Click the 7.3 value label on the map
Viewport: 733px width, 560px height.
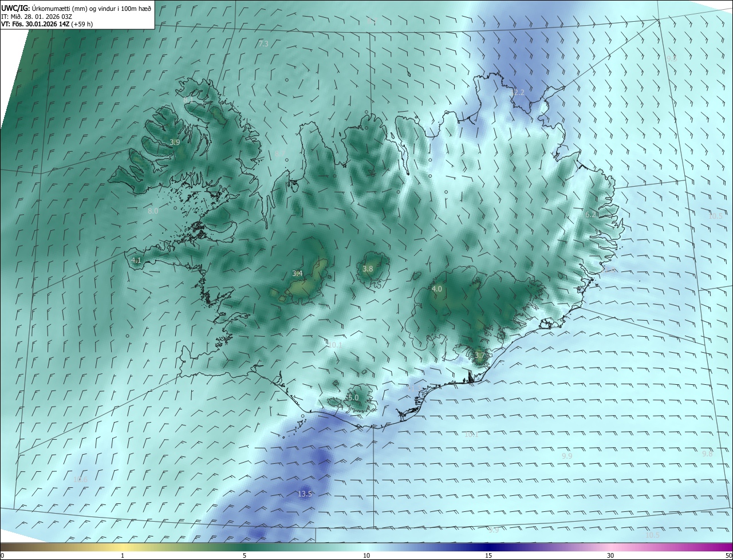pyautogui.click(x=263, y=44)
